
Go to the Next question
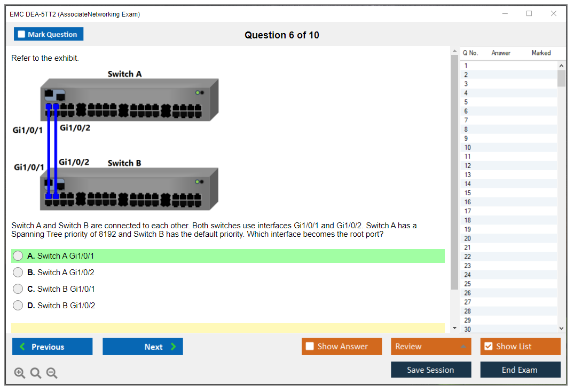pyautogui.click(x=143, y=347)
